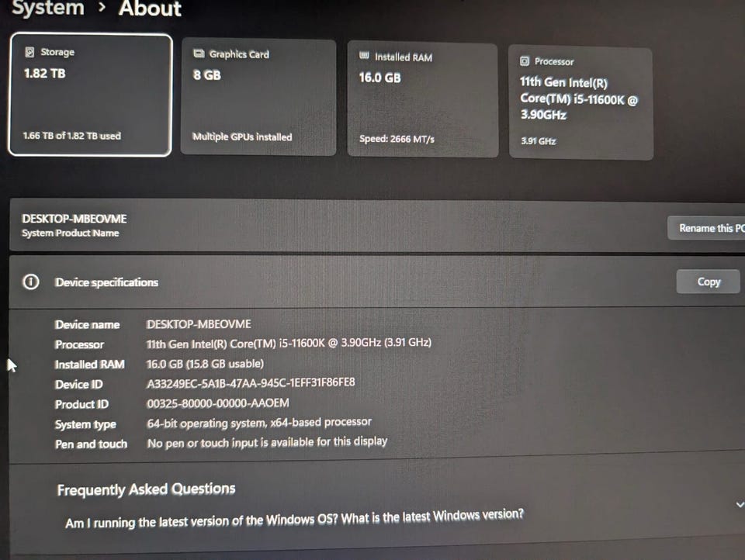Click the About breadcrumb title
The image size is (745, 560).
coord(150,9)
